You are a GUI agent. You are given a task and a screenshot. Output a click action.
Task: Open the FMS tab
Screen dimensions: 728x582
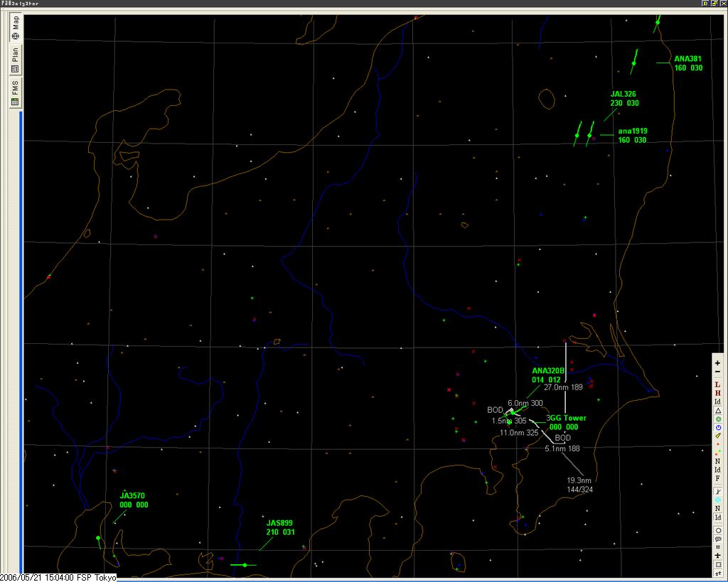[16, 93]
